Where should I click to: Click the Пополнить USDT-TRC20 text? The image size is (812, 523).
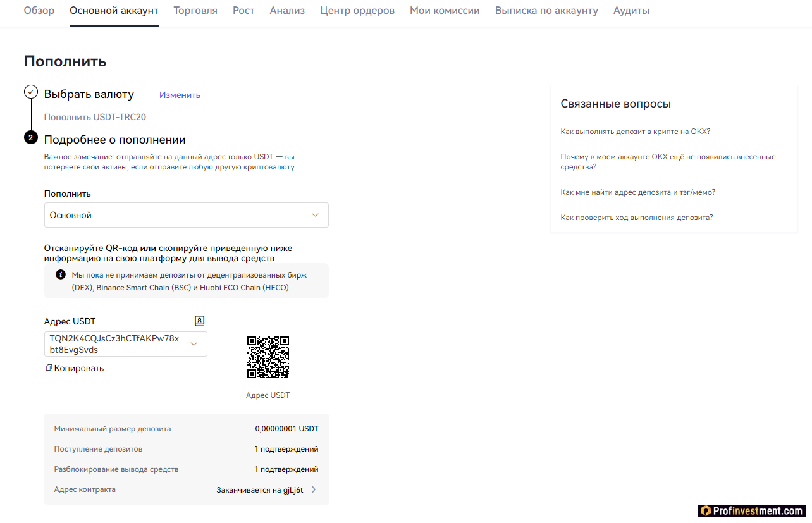click(x=95, y=117)
